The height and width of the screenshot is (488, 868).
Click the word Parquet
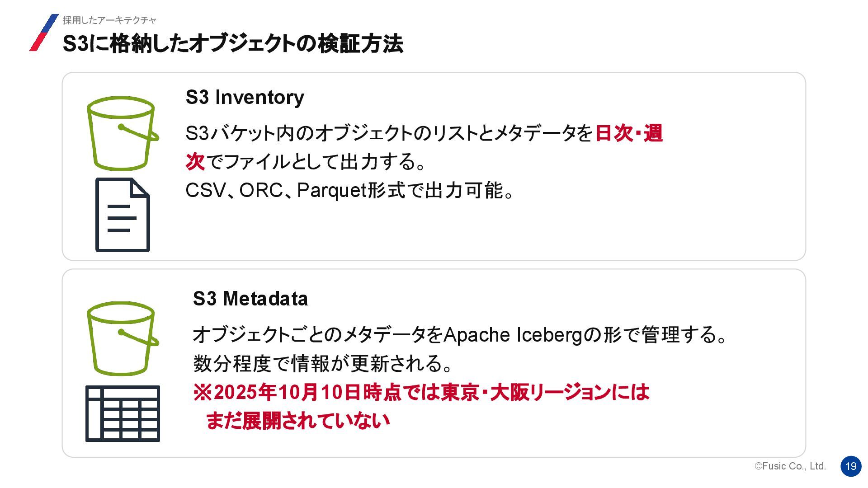331,190
